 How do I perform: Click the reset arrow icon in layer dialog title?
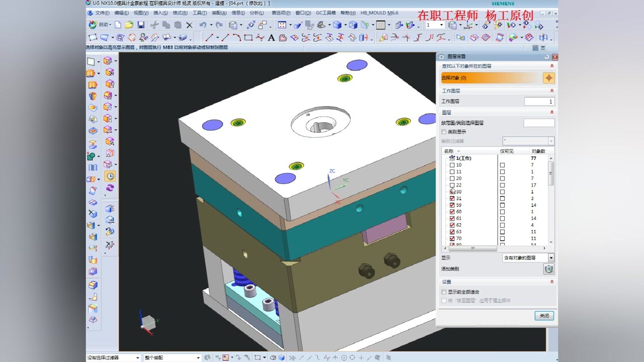click(546, 57)
